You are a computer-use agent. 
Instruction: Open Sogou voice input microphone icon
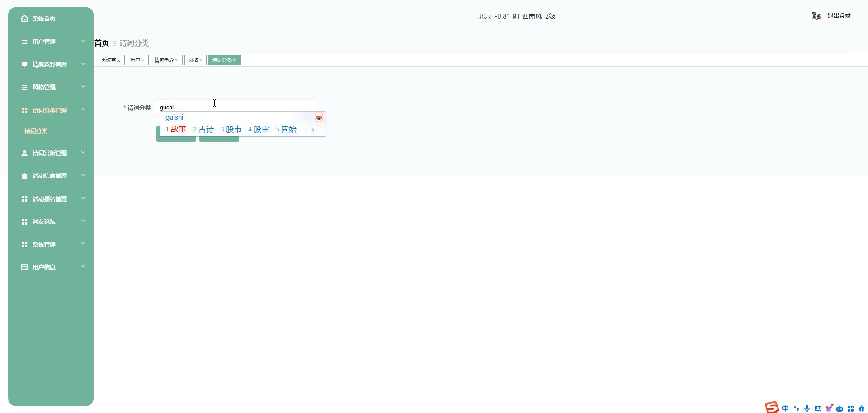click(807, 408)
